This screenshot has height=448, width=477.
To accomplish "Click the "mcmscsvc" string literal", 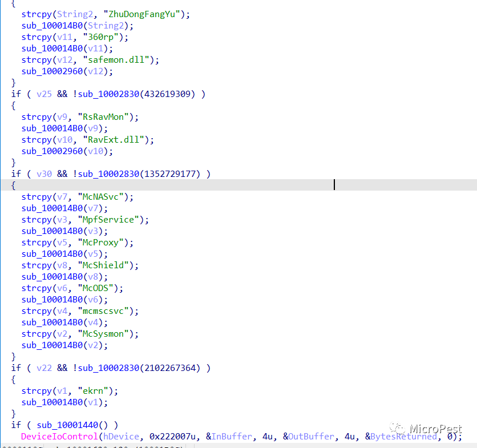I will (103, 311).
